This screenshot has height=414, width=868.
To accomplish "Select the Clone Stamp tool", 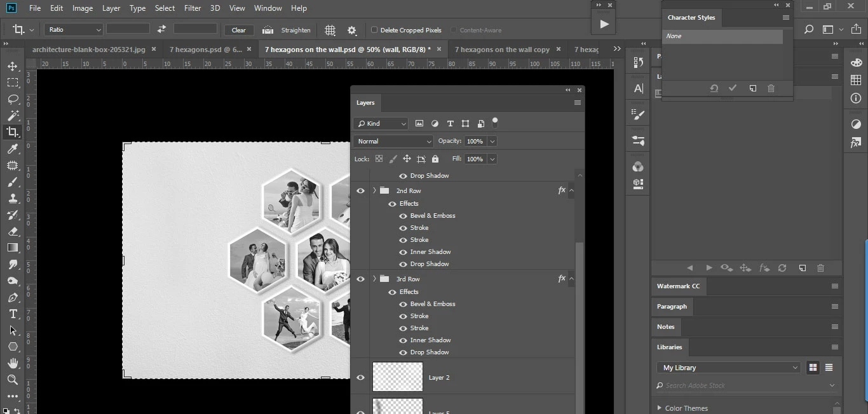I will pos(13,199).
